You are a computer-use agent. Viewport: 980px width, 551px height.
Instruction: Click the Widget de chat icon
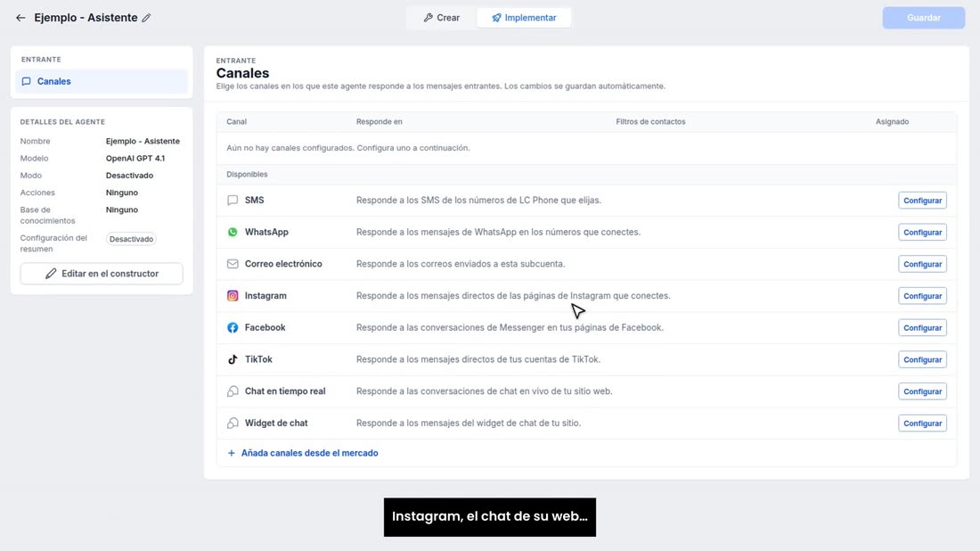[233, 424]
